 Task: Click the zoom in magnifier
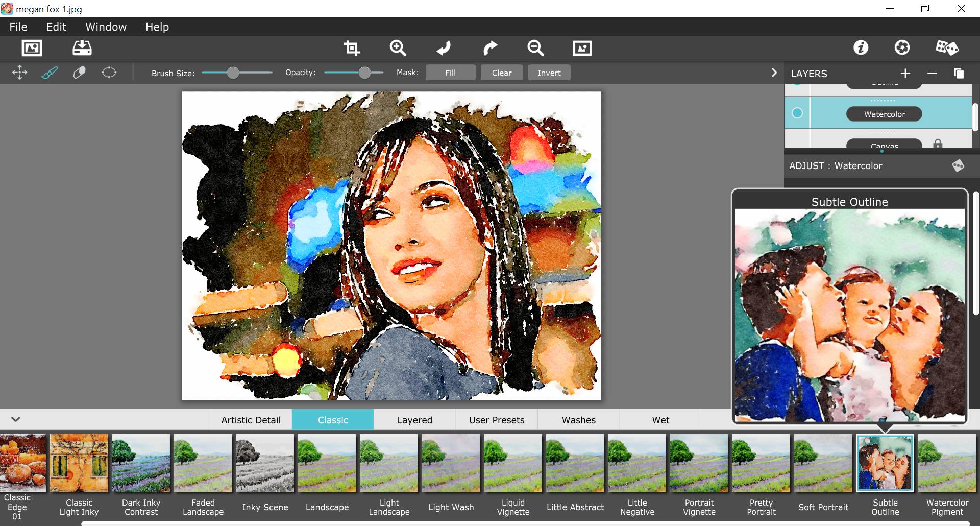pyautogui.click(x=398, y=48)
